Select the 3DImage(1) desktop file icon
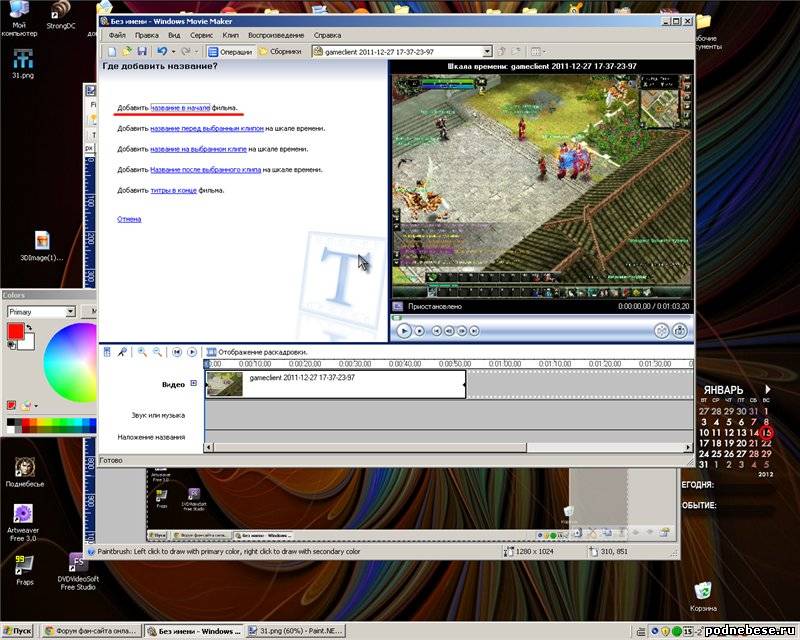 [42, 246]
